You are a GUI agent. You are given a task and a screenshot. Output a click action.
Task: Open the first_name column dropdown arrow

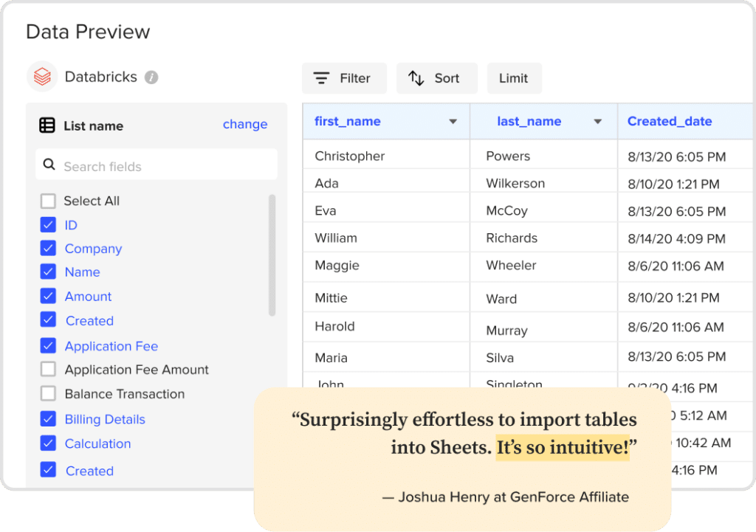[453, 122]
